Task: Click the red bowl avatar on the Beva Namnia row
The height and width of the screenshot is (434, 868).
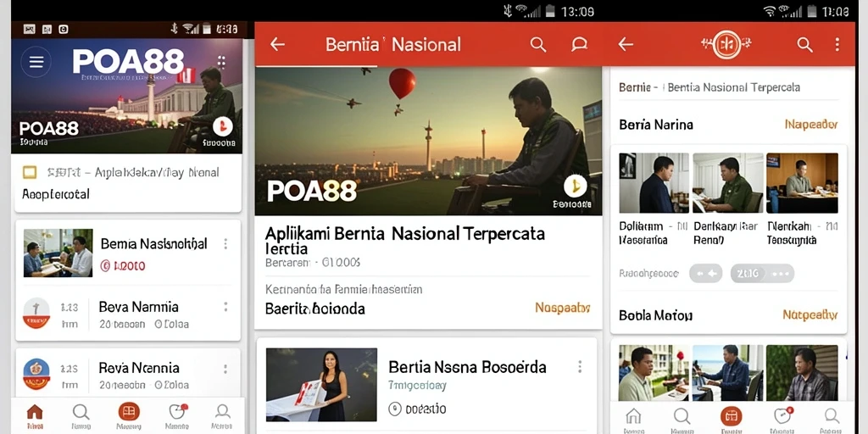Action: (x=36, y=314)
